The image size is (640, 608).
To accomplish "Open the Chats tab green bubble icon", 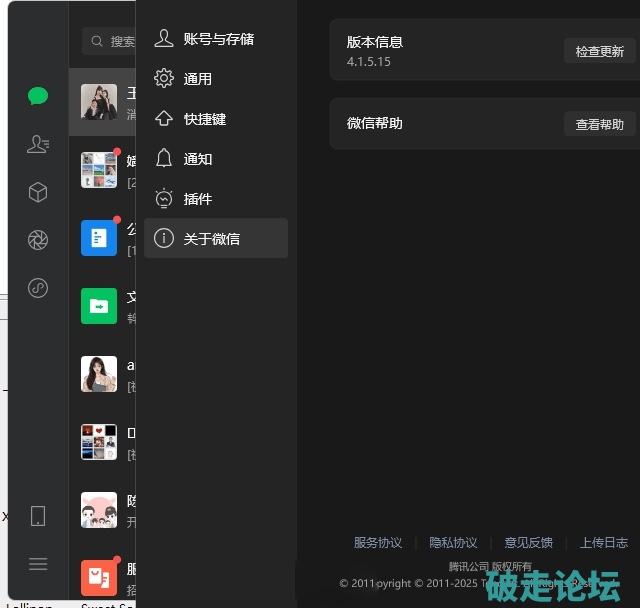I will point(38,96).
